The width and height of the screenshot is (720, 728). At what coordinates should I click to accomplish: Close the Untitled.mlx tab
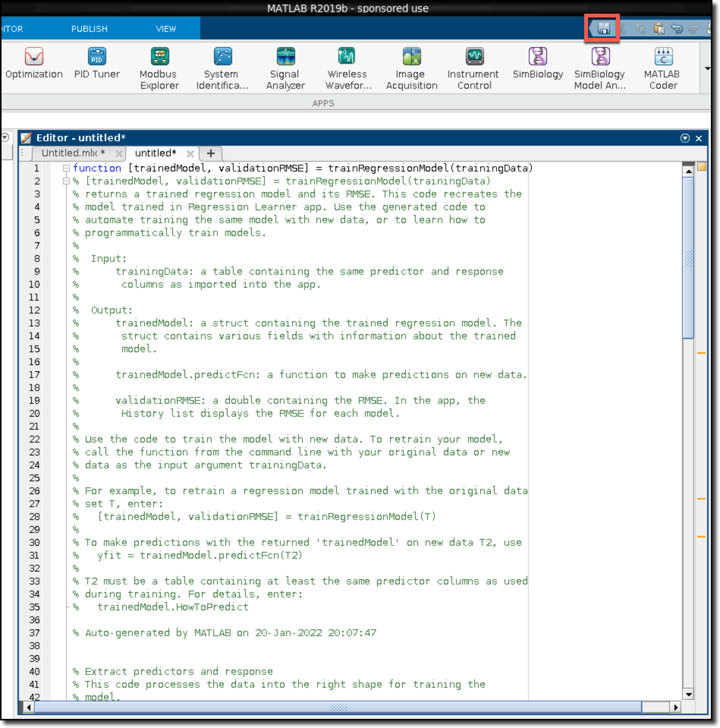pos(119,154)
